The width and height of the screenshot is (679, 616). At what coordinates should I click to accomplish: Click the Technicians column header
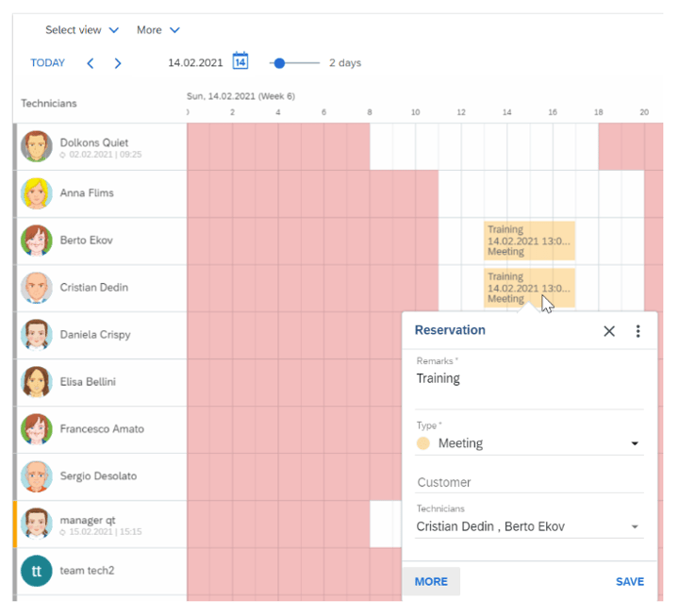pos(49,103)
